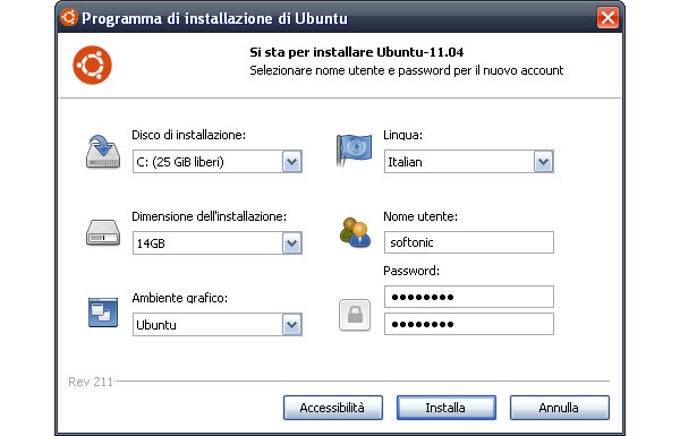Open the Ambiente grafico dropdown arrow
Image resolution: width=680 pixels, height=436 pixels.
(x=292, y=325)
